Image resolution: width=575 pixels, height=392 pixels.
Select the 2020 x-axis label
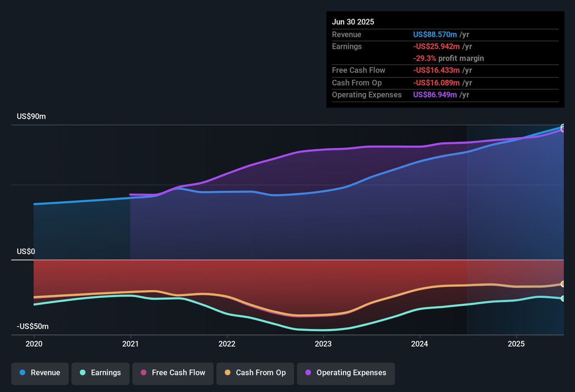coord(34,344)
